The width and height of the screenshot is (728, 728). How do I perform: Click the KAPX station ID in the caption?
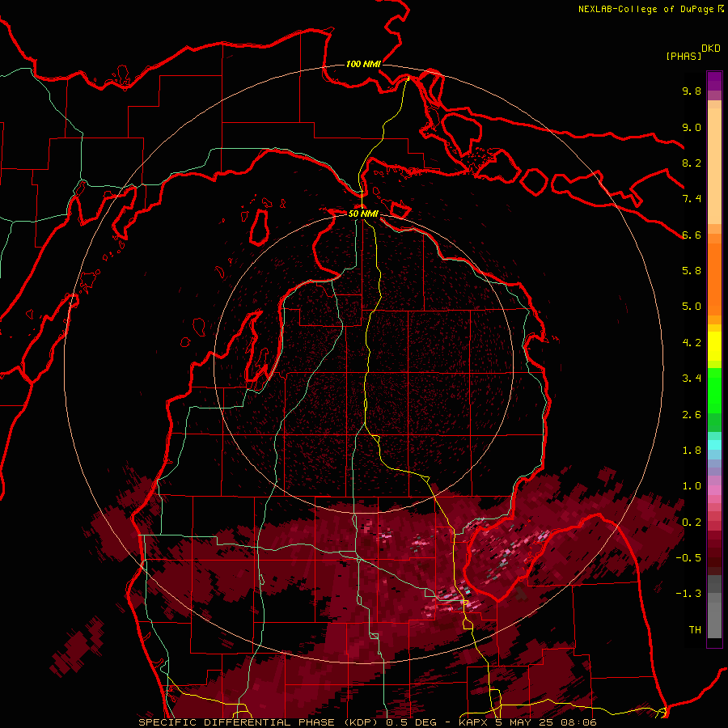473,722
